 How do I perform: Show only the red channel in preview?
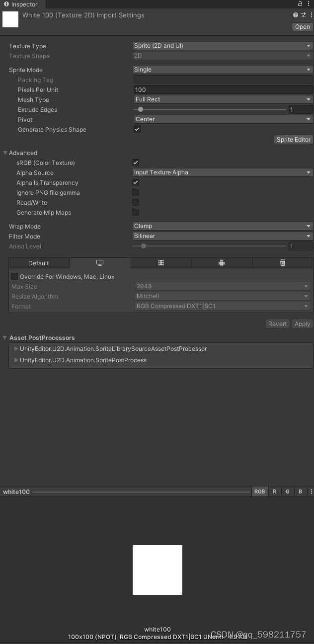click(274, 491)
